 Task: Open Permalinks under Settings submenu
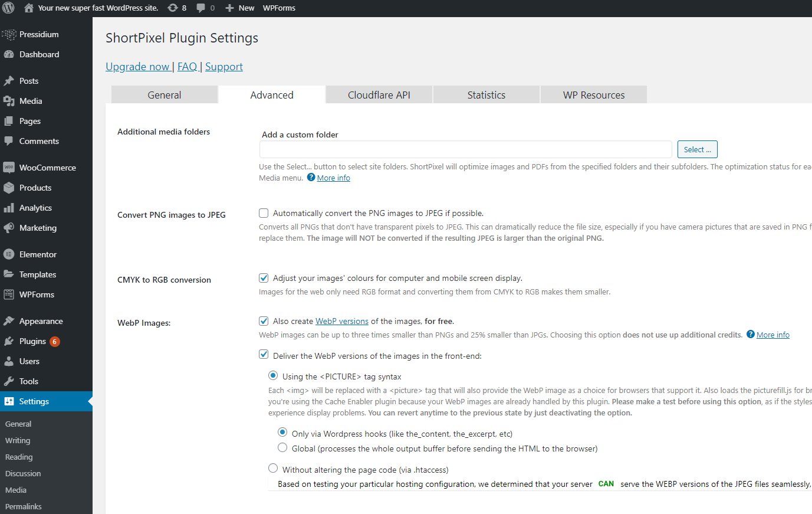[x=24, y=506]
